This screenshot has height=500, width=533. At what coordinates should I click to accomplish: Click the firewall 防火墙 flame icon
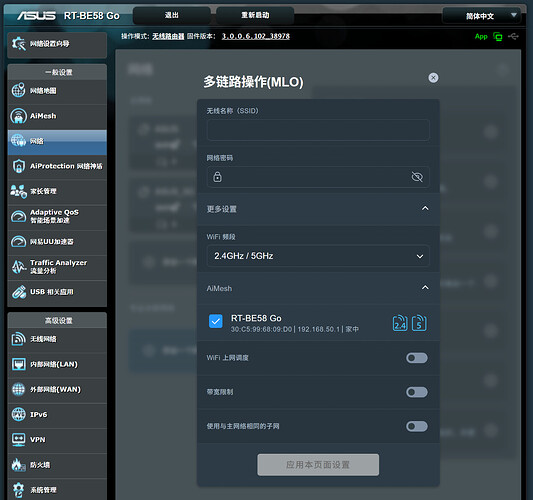(x=18, y=465)
